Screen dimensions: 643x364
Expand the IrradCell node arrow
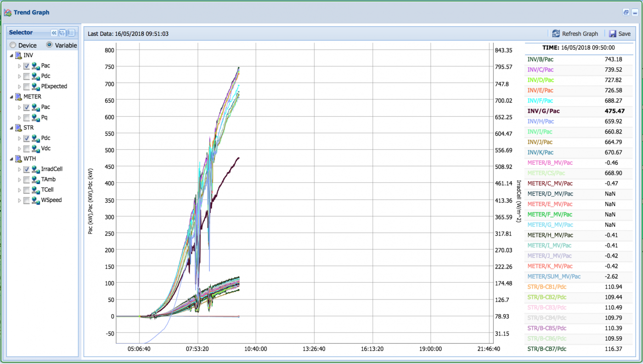19,169
